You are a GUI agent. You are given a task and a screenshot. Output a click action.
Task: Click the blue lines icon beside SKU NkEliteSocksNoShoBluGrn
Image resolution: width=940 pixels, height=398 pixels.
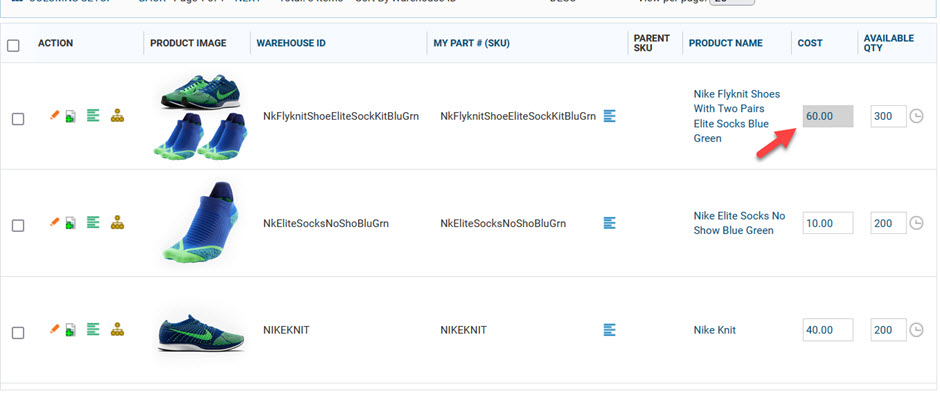coord(610,223)
